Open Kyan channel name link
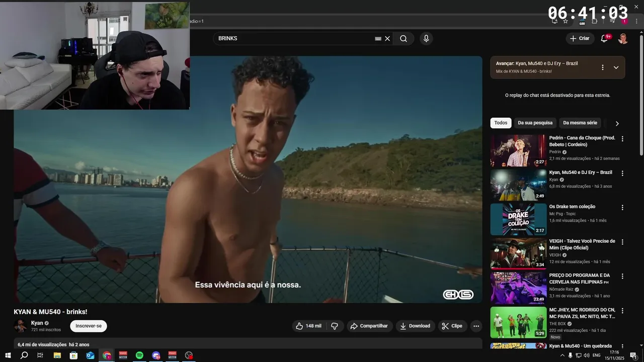 (x=37, y=323)
